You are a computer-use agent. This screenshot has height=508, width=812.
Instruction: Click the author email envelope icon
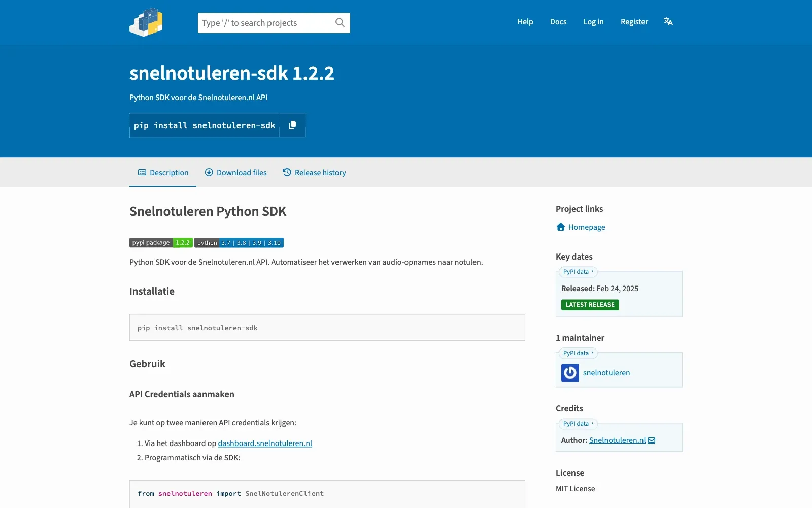[x=652, y=440]
